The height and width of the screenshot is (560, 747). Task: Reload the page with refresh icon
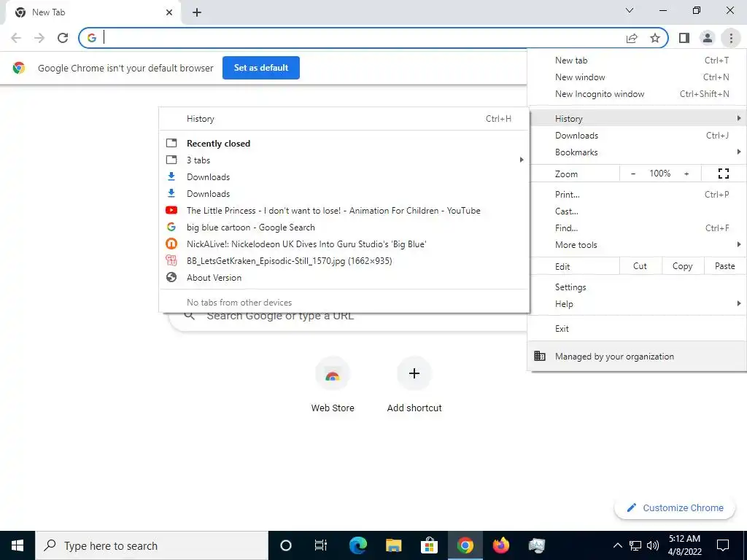point(63,38)
